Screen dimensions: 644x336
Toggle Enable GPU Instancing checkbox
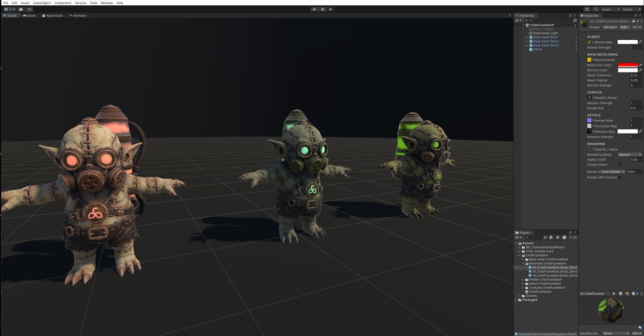(619, 177)
